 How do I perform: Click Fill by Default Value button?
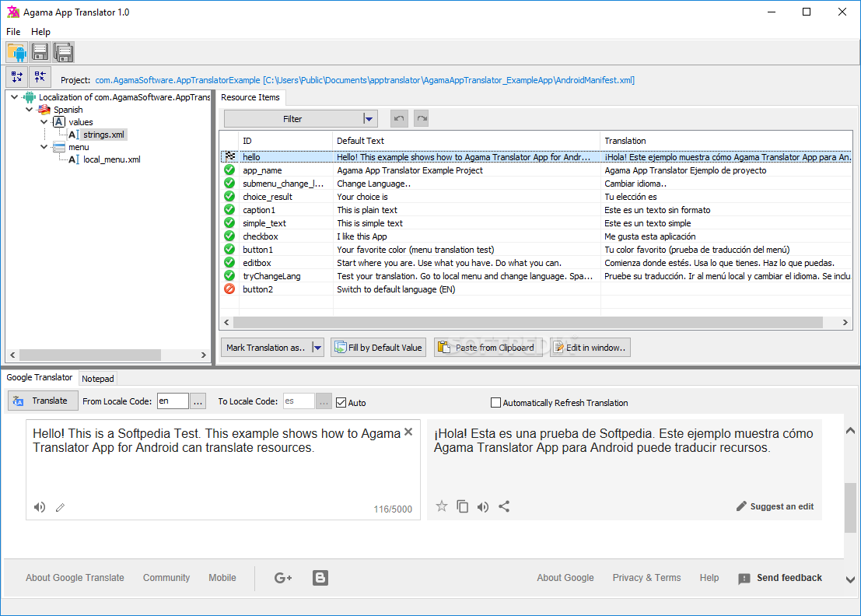(x=378, y=348)
